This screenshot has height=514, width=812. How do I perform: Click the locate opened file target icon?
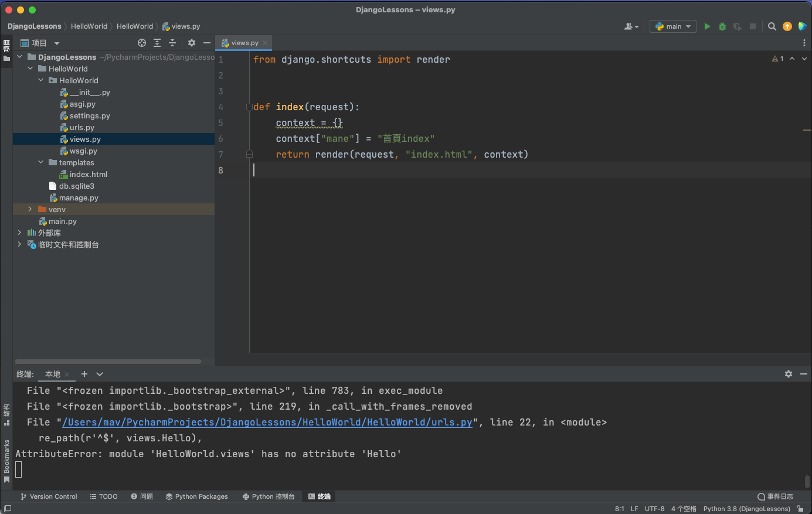tap(142, 43)
